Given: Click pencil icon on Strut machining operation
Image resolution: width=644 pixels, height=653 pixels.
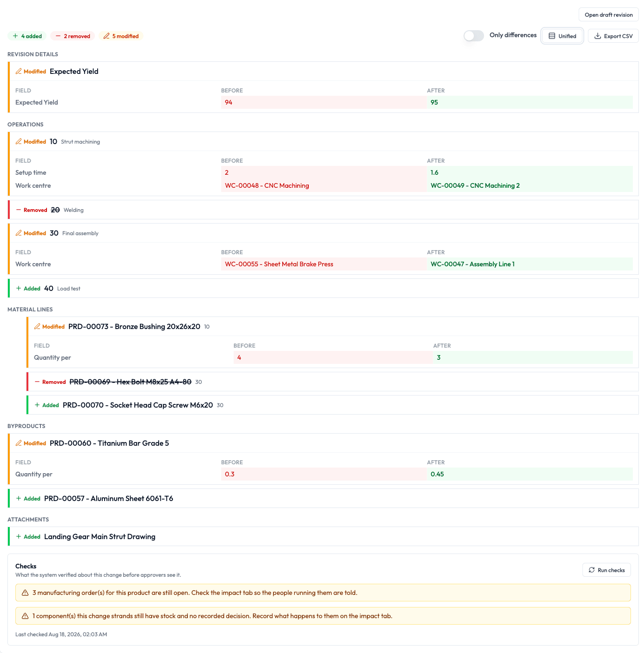Looking at the screenshot, I should [19, 141].
